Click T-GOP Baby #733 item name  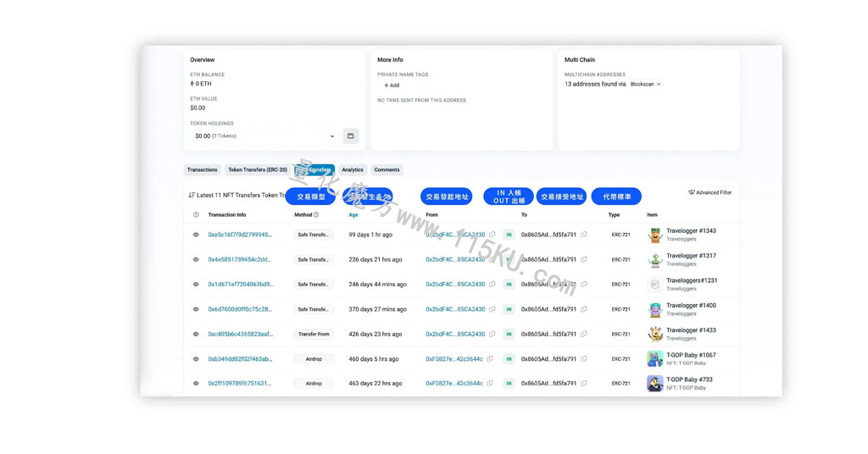(689, 379)
